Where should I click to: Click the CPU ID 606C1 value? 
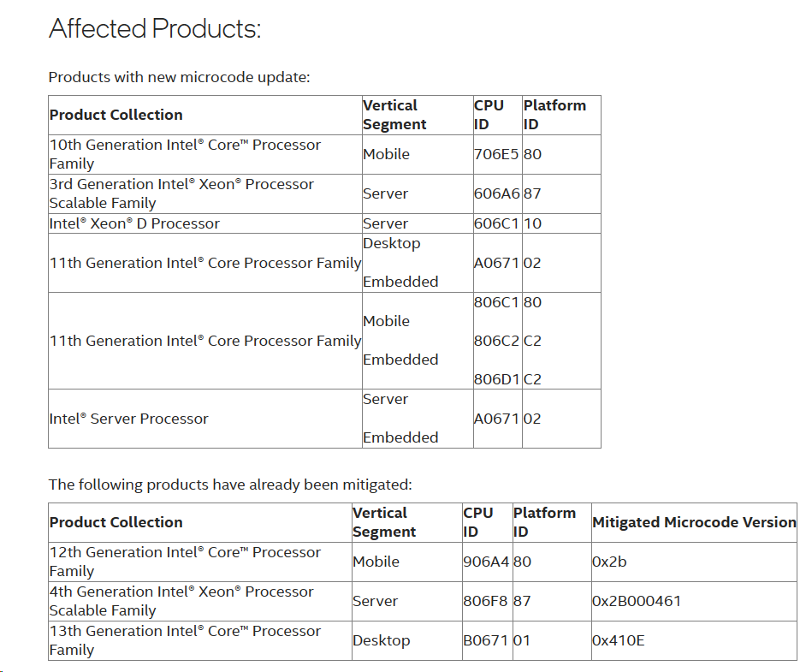pyautogui.click(x=496, y=223)
